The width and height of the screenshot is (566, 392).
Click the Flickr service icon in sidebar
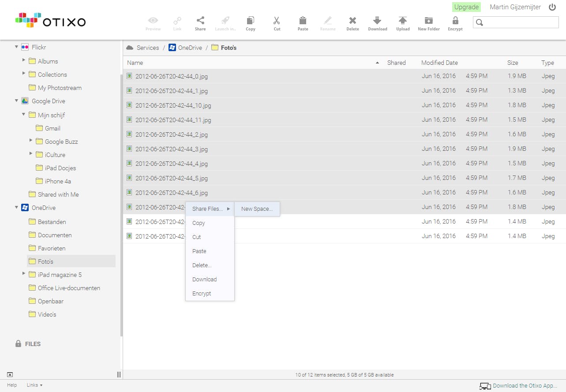click(x=25, y=47)
